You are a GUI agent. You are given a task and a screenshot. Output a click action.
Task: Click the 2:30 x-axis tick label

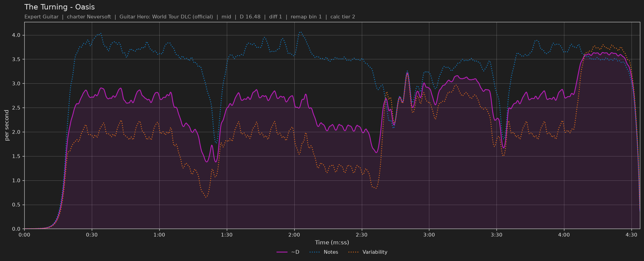pyautogui.click(x=362, y=235)
